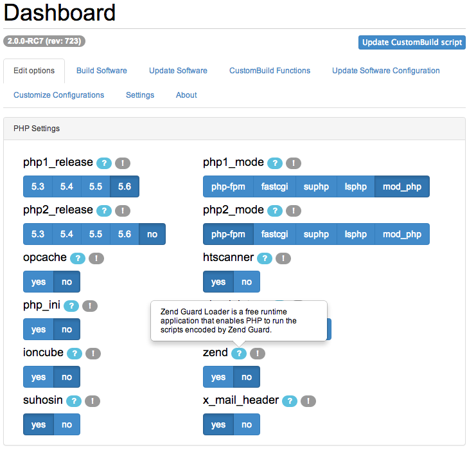
Task: Switch to the Build Software tab
Action: [x=101, y=71]
